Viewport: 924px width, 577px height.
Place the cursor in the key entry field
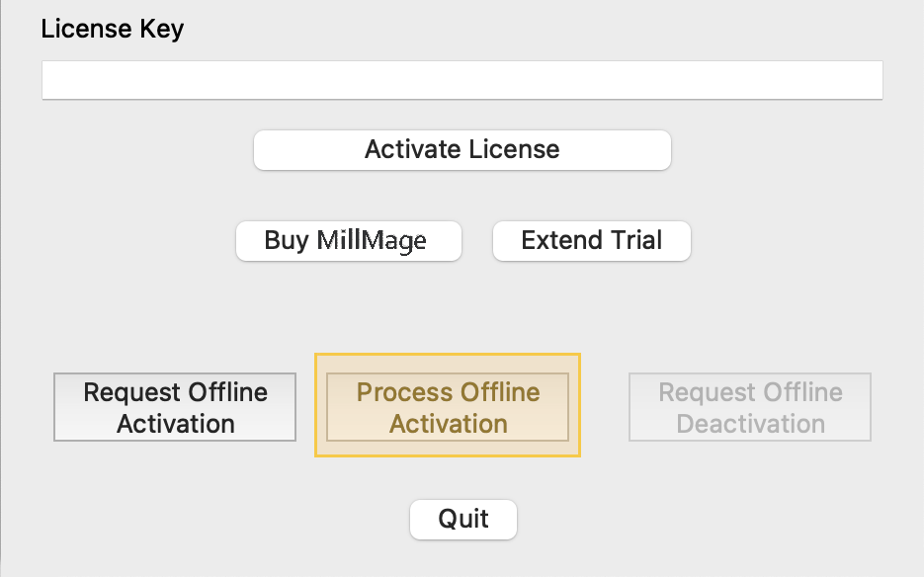(x=462, y=80)
